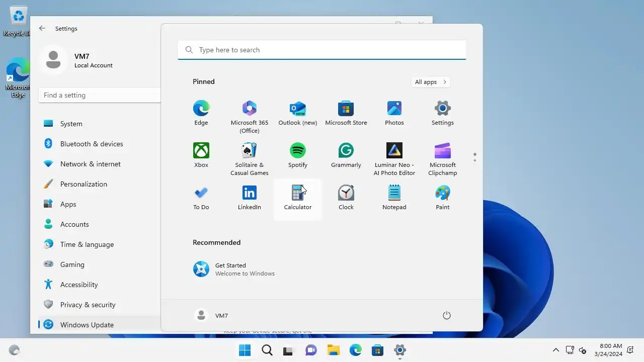Open VM7 user account menu in Start
Screen dimensions: 644x362
(x=211, y=315)
